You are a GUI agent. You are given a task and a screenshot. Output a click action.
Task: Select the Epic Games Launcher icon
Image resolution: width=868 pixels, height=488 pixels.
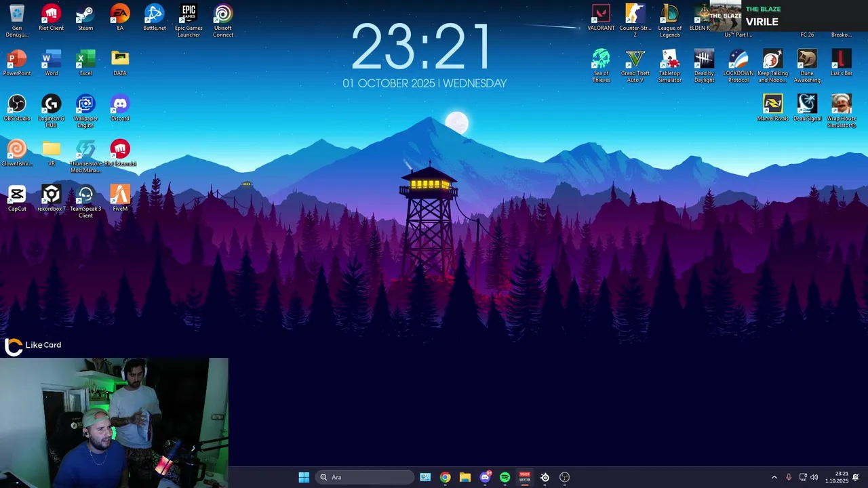click(189, 21)
